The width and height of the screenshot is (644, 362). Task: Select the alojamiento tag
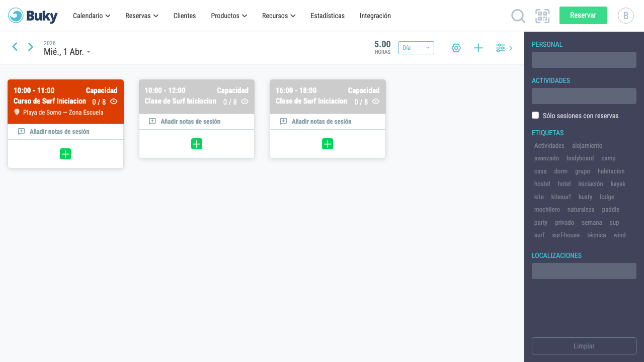tap(587, 145)
